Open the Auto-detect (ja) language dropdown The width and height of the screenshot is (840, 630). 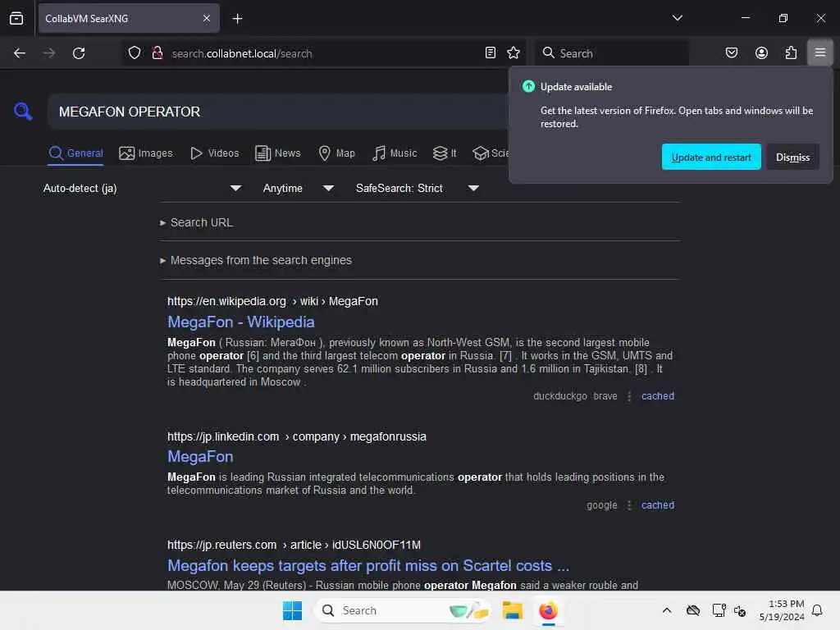point(142,188)
